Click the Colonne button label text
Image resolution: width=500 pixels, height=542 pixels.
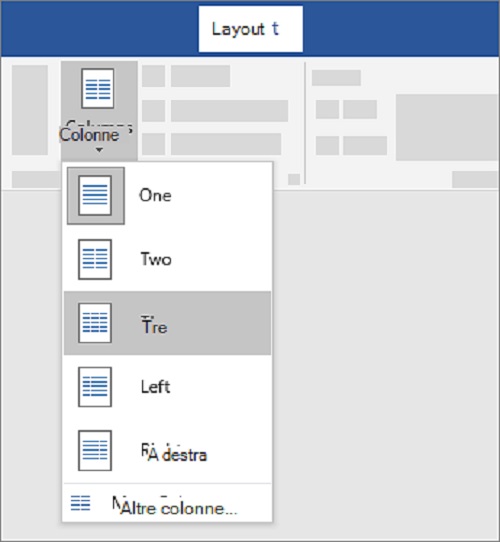(x=89, y=135)
